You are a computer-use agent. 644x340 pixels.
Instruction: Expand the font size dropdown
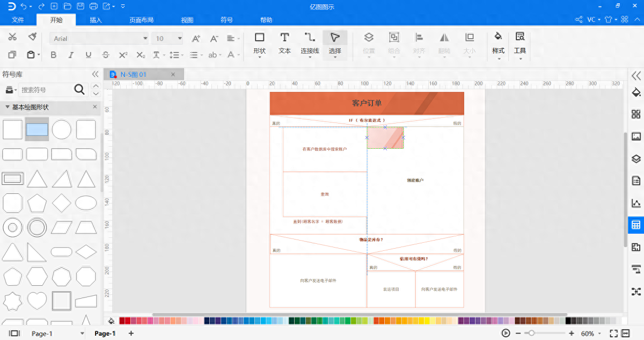[179, 39]
